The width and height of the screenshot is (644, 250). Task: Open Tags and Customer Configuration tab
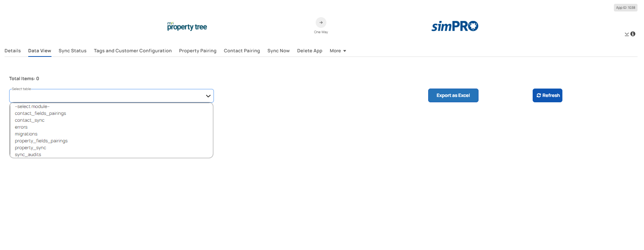133,51
